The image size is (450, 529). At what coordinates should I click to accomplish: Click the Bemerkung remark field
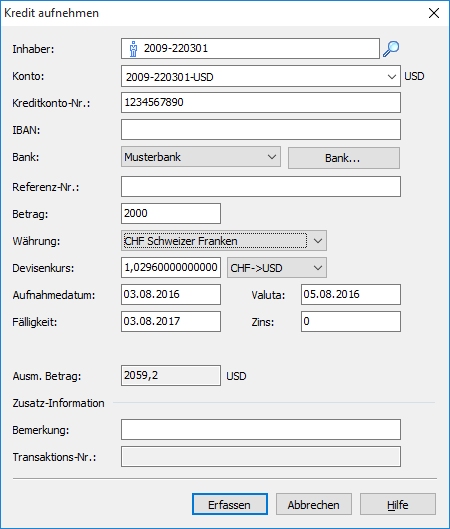[x=261, y=429]
